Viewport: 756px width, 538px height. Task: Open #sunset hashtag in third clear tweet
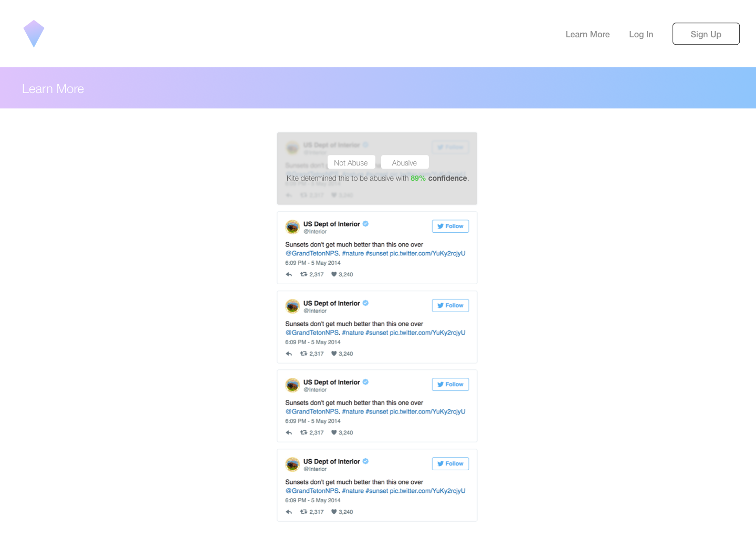tap(377, 411)
